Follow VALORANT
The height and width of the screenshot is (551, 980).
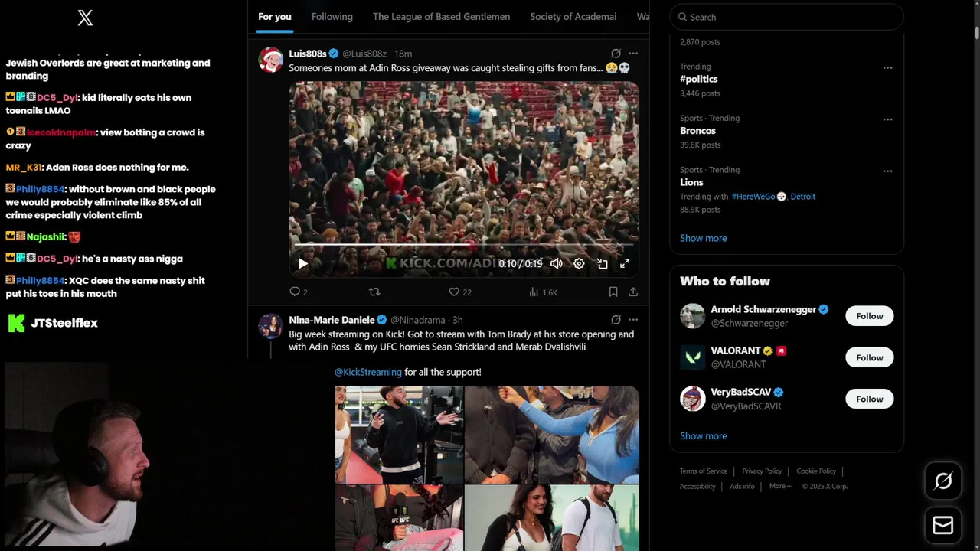[x=869, y=357]
